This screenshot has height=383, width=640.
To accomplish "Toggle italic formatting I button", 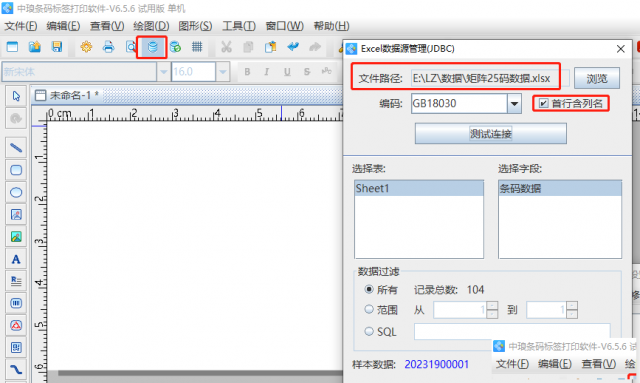I will pyautogui.click(x=267, y=72).
